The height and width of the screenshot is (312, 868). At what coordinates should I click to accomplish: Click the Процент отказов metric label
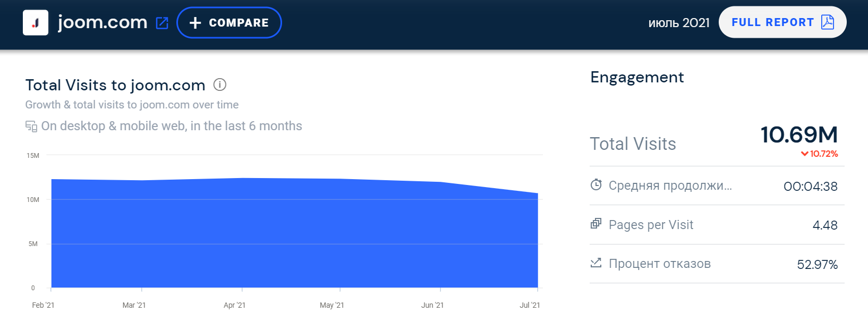[x=659, y=264]
